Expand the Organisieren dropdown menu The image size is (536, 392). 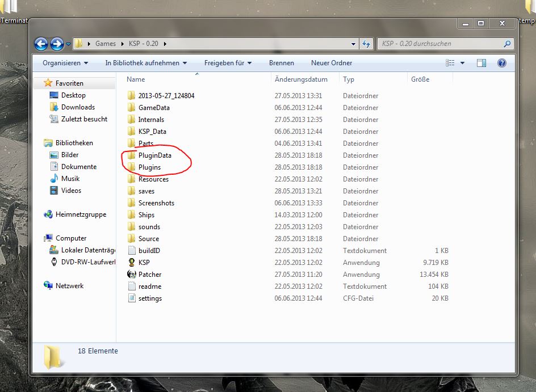point(65,63)
